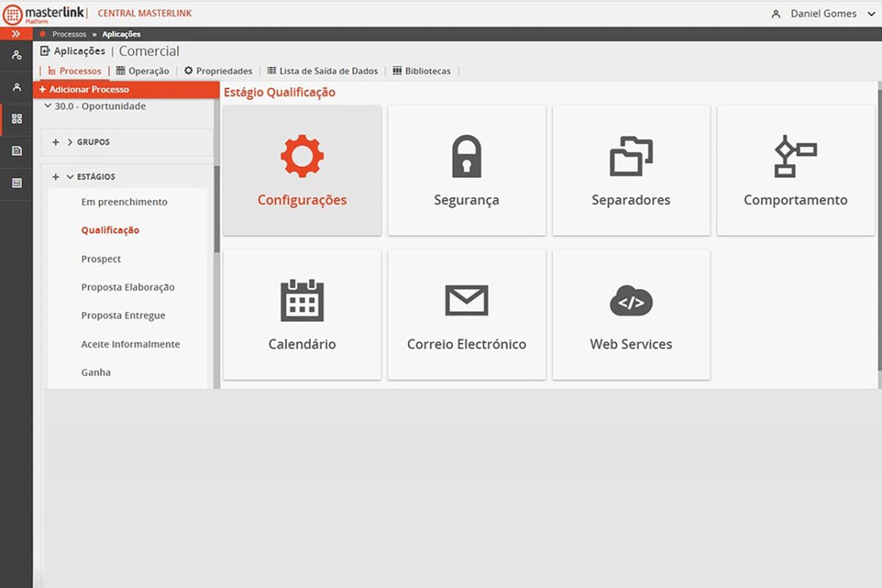The width and height of the screenshot is (882, 588).
Task: Select the Prospect stage
Action: pyautogui.click(x=101, y=259)
